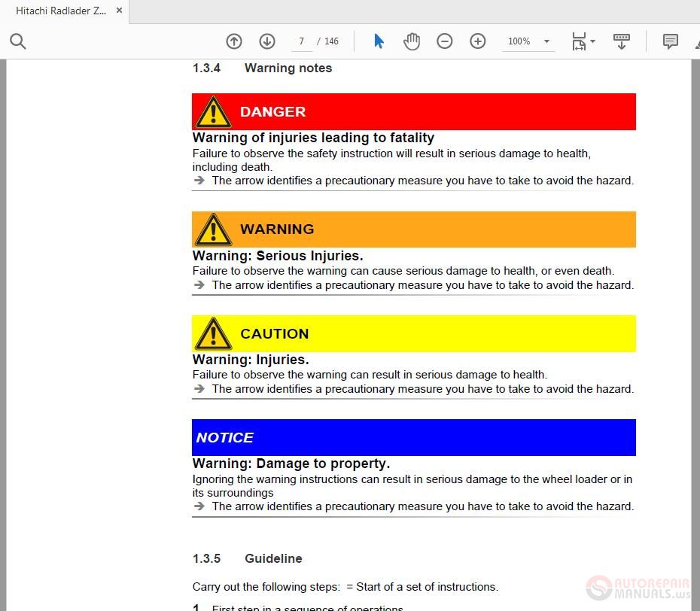Open the search magnifier tool

(x=18, y=41)
